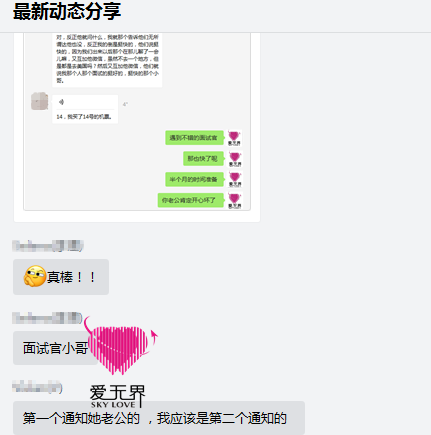Click the 面试官小哥 comment bubble
This screenshot has height=435, width=431.
pos(55,348)
